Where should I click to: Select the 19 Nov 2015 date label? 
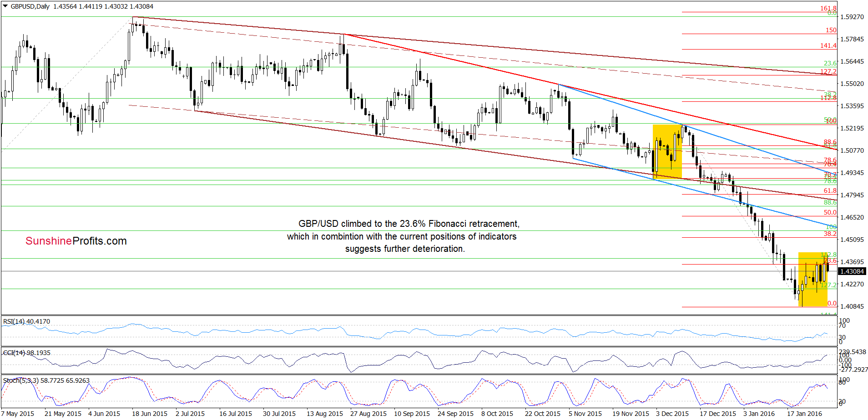click(631, 414)
